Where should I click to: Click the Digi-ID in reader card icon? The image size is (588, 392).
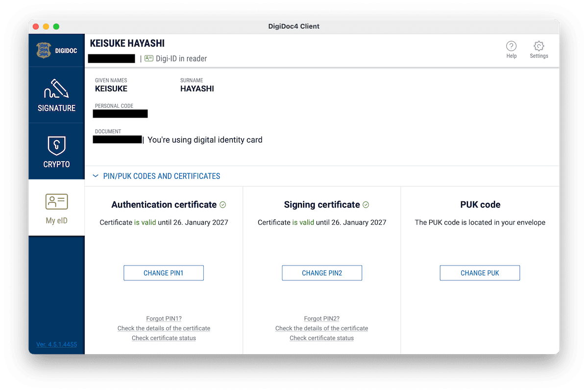click(149, 58)
